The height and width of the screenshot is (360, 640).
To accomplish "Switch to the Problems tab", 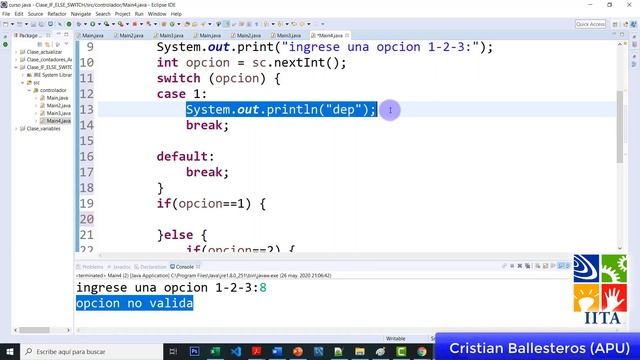I will tap(90, 267).
